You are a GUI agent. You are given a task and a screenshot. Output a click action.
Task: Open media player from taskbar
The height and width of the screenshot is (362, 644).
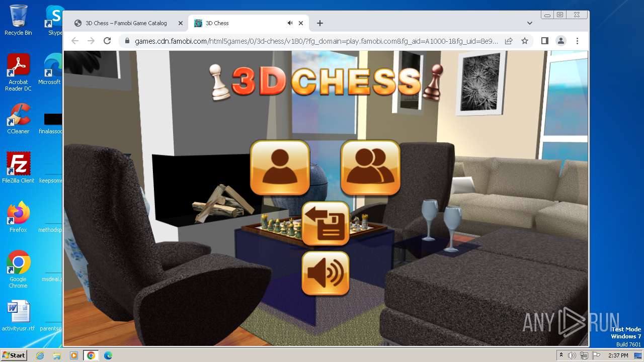pos(73,355)
